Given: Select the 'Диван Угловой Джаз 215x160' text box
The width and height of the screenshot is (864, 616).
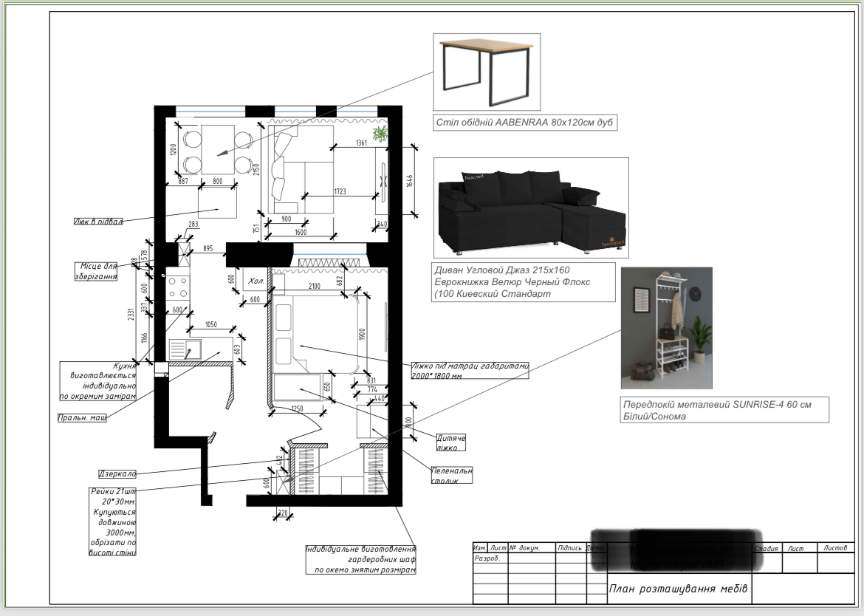Looking at the screenshot, I should coord(524,282).
